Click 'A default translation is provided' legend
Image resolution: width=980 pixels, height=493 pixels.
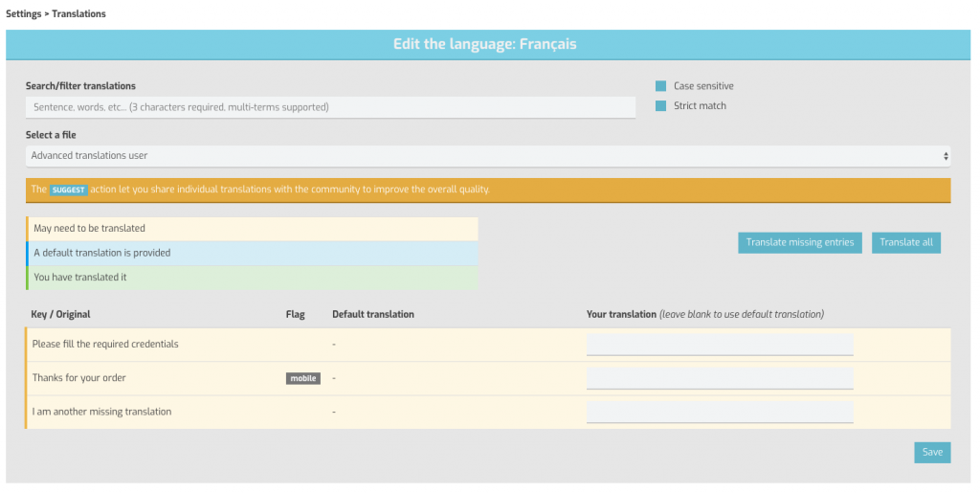[101, 254]
